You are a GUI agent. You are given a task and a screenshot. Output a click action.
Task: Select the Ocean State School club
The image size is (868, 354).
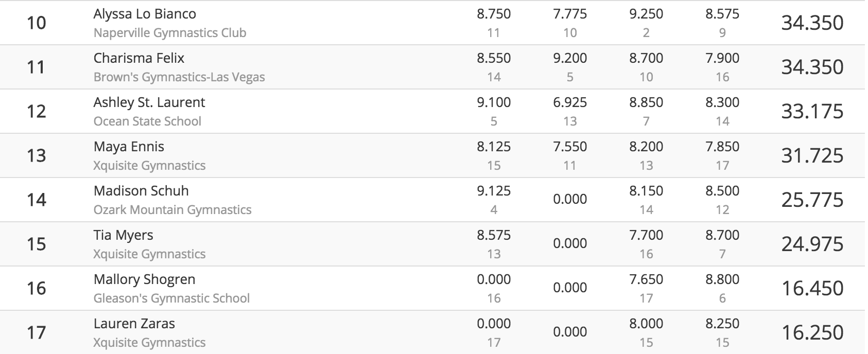click(147, 121)
